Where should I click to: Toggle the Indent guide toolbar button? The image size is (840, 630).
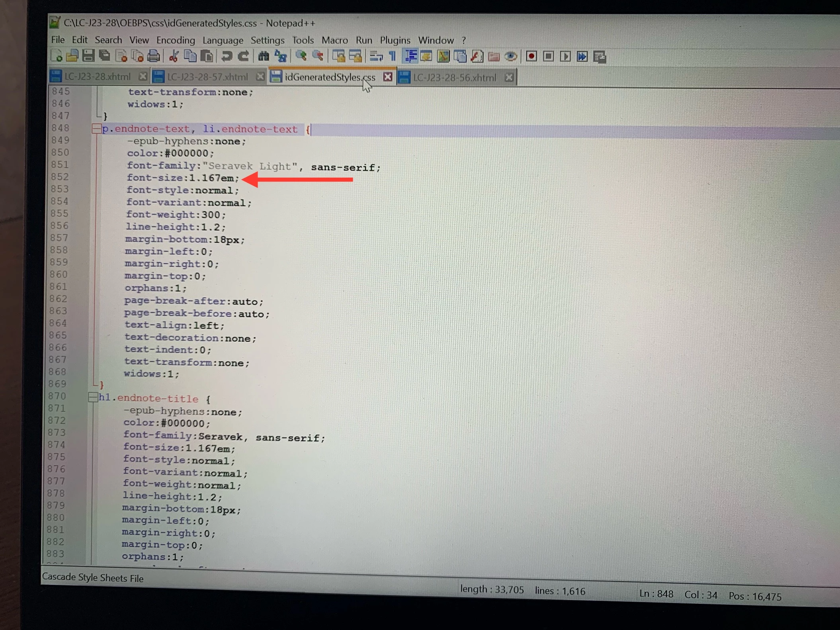pyautogui.click(x=410, y=56)
